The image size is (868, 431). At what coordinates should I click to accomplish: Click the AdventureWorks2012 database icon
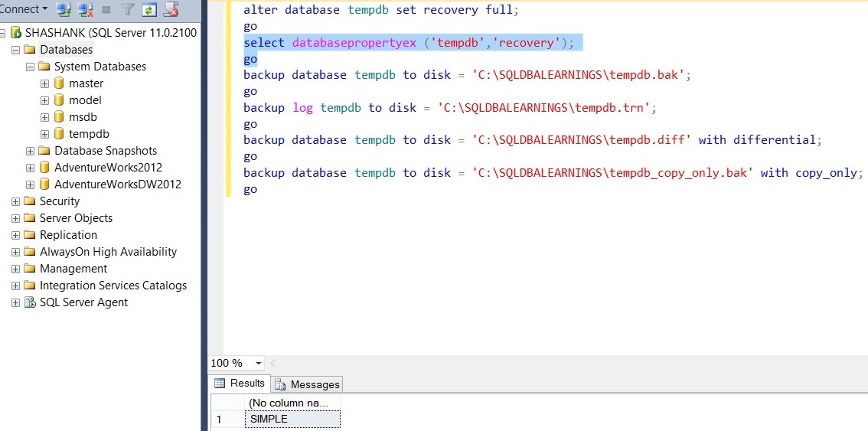[x=44, y=168]
